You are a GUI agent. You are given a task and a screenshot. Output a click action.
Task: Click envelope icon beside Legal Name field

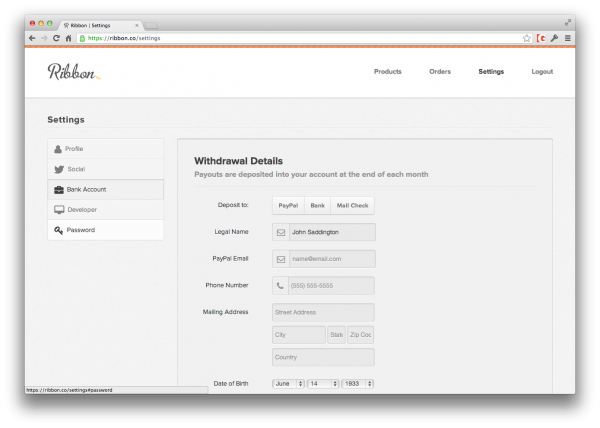tap(281, 232)
